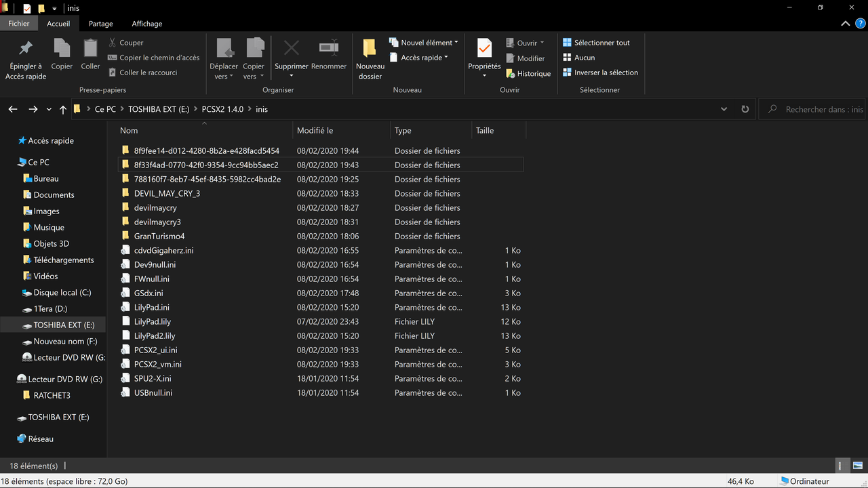Open the Quick Access Toolbar customize arrow
This screenshot has height=488, width=868.
click(x=54, y=9)
